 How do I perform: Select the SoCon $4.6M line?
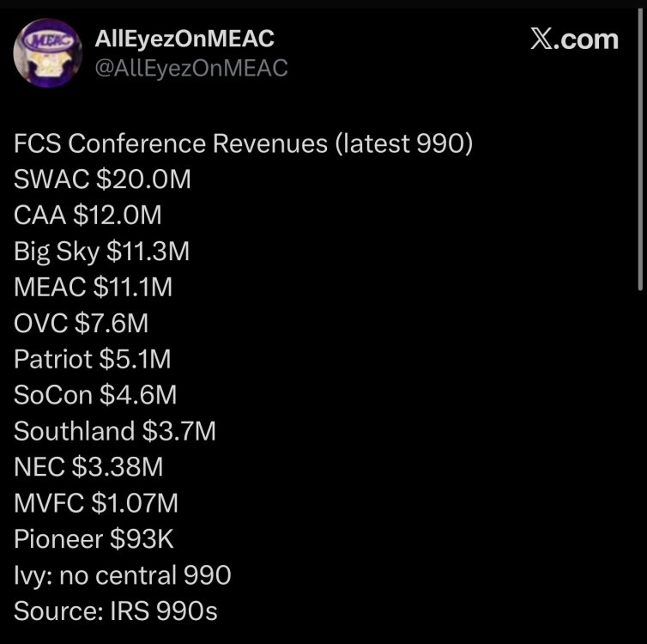click(x=95, y=395)
